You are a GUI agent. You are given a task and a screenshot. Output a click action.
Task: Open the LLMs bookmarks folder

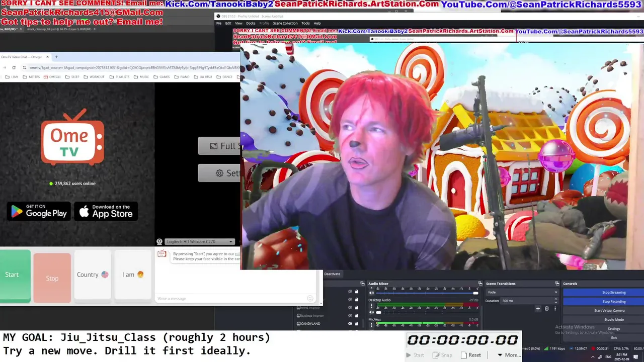point(12,77)
